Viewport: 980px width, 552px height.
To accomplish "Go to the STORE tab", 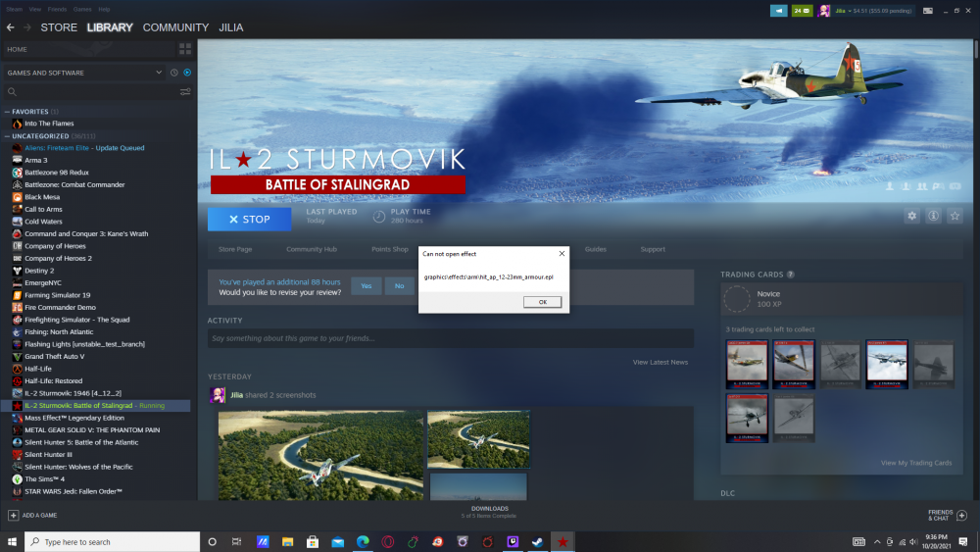I will (59, 27).
